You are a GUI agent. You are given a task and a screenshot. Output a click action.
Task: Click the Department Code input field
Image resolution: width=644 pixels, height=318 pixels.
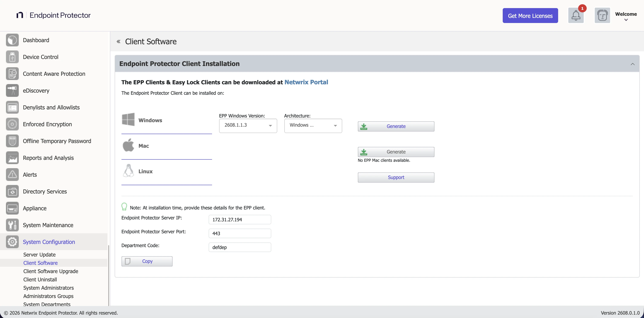tap(240, 247)
